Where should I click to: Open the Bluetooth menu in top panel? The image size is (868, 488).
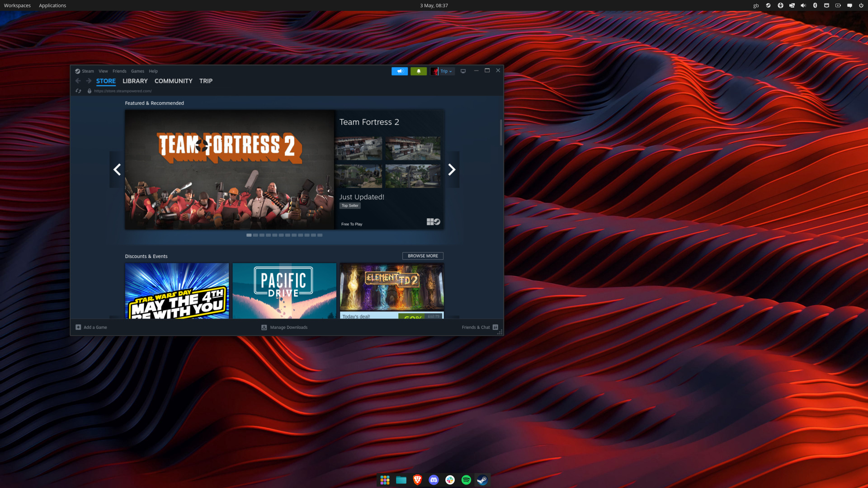point(815,5)
